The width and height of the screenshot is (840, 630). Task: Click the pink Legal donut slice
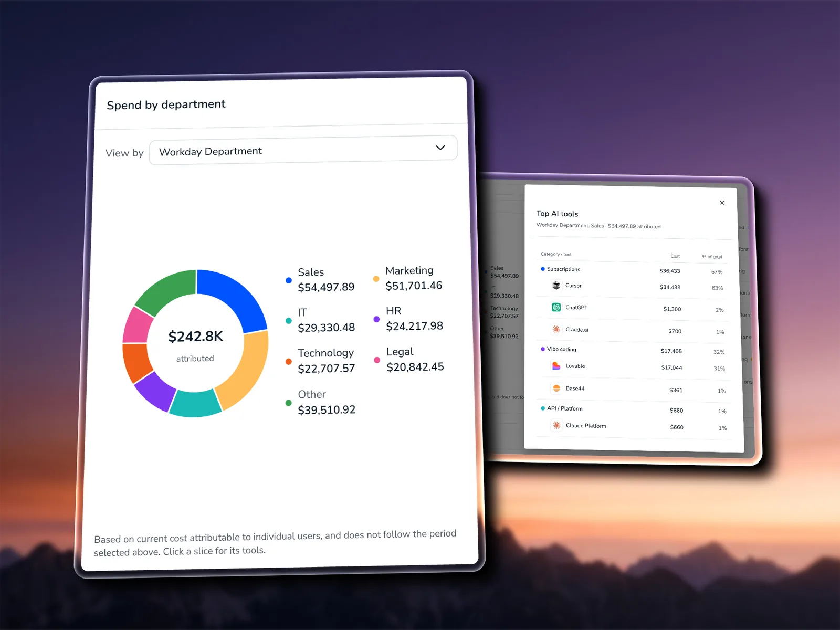(137, 325)
